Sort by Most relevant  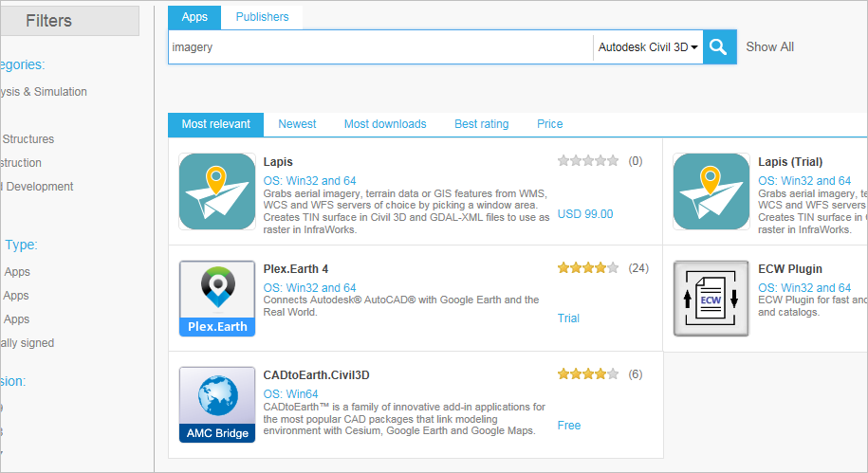coord(216,124)
